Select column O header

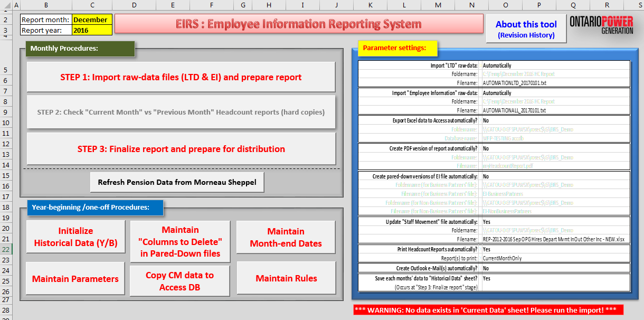coord(506,5)
